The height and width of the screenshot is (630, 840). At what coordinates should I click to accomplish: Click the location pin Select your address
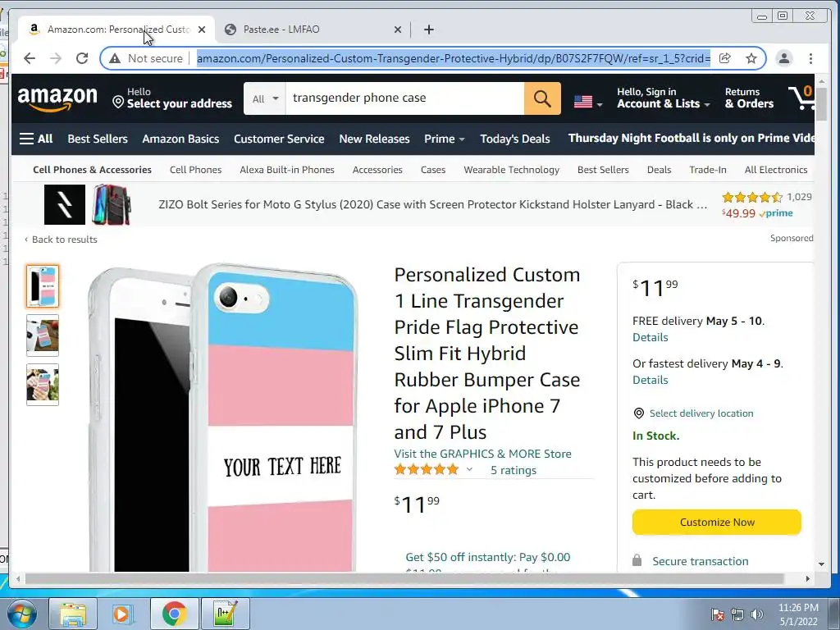[x=172, y=98]
